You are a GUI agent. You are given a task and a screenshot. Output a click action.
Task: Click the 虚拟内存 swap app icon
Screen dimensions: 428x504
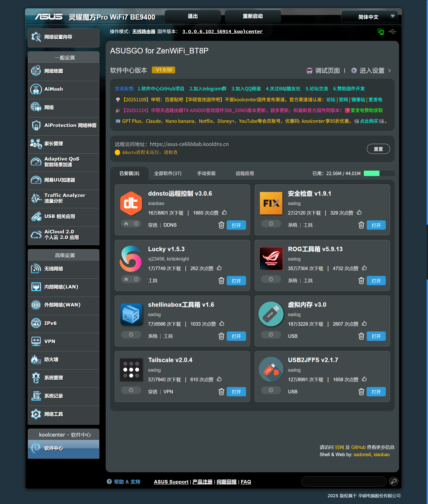pyautogui.click(x=271, y=314)
